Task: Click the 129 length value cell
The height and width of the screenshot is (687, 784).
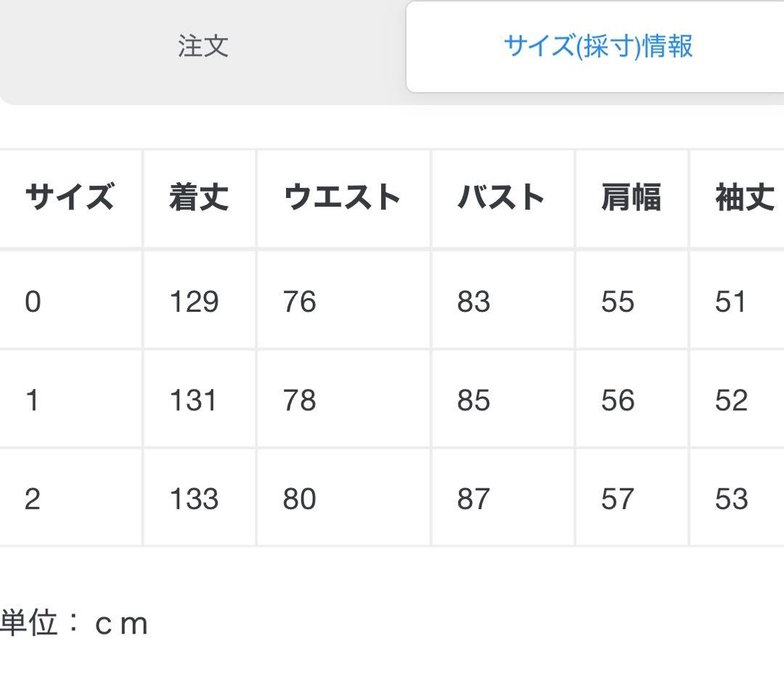Action: click(x=194, y=302)
